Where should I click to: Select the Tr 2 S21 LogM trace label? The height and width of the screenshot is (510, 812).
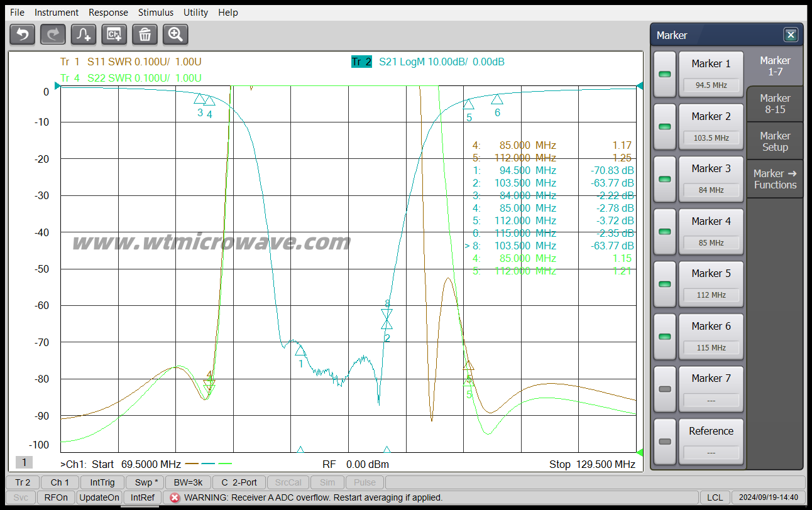point(428,62)
